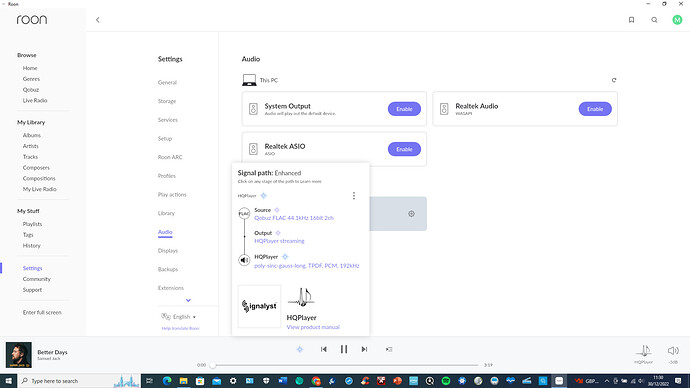Viewport: 690px width, 388px height.
Task: Open Profiles settings
Action: point(167,176)
